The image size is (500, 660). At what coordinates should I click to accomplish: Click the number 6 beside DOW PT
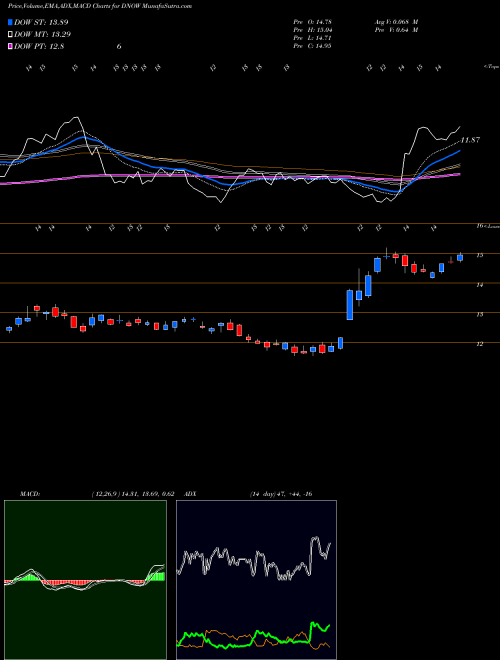[119, 47]
